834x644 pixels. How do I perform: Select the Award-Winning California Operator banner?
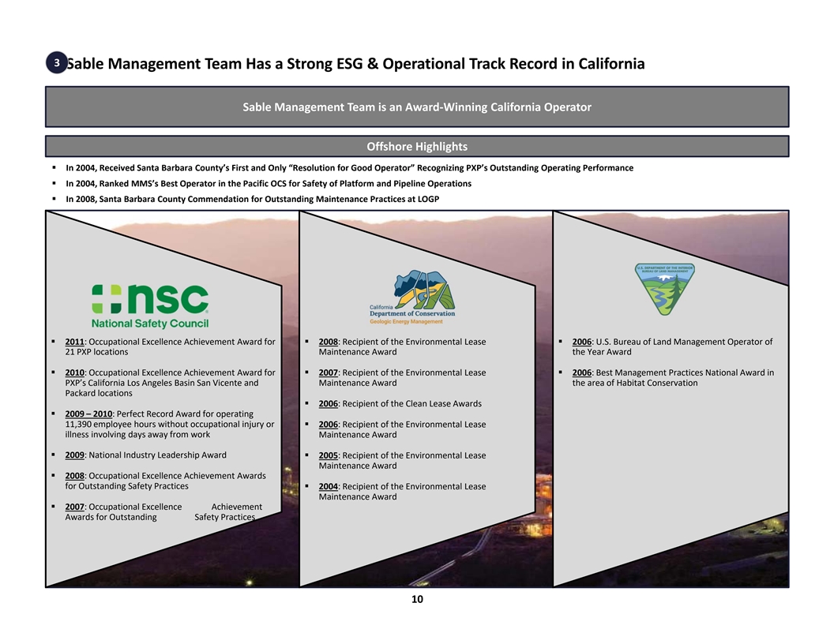click(416, 107)
